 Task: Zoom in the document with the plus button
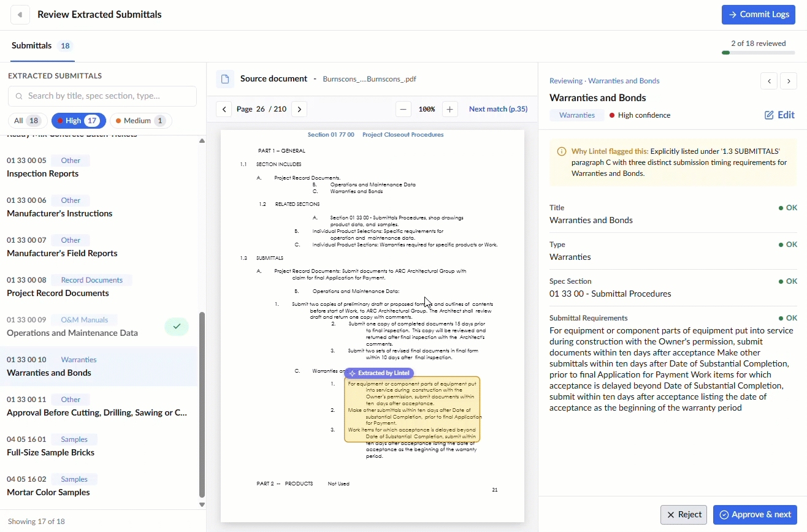450,109
